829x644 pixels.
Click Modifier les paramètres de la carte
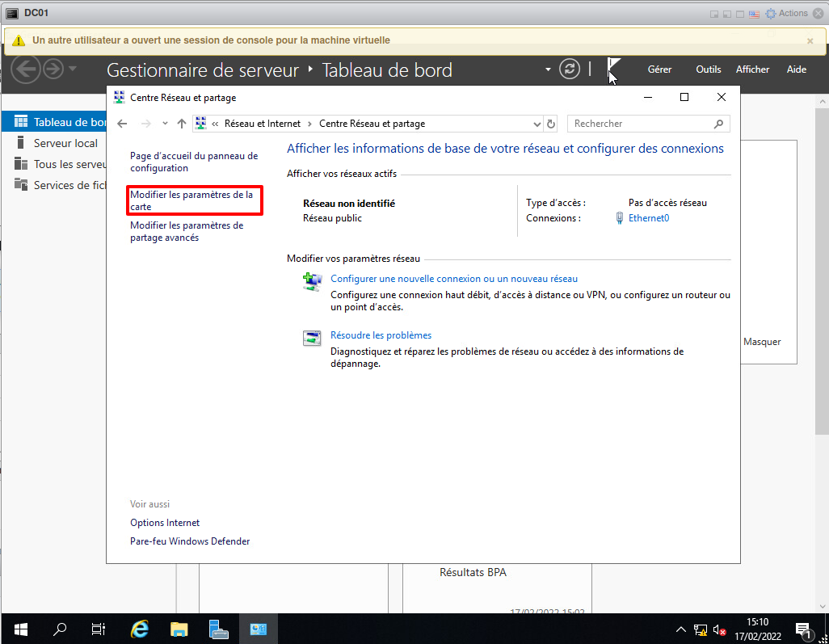(x=191, y=200)
